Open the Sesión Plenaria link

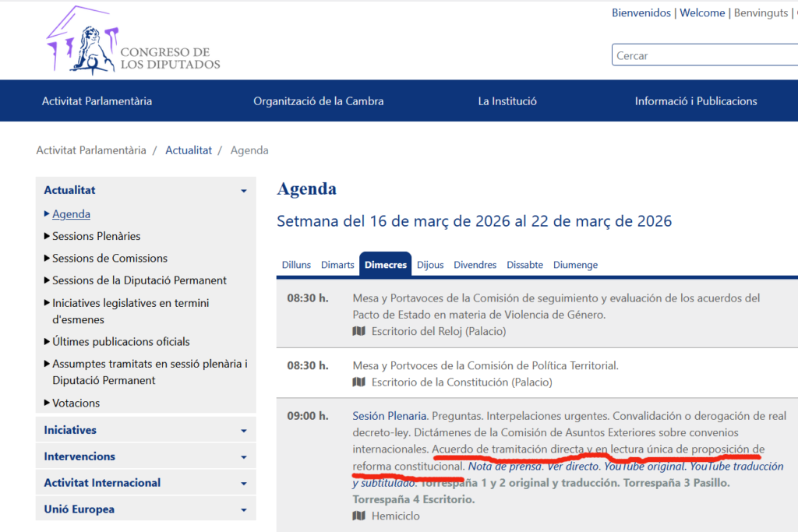pos(389,416)
